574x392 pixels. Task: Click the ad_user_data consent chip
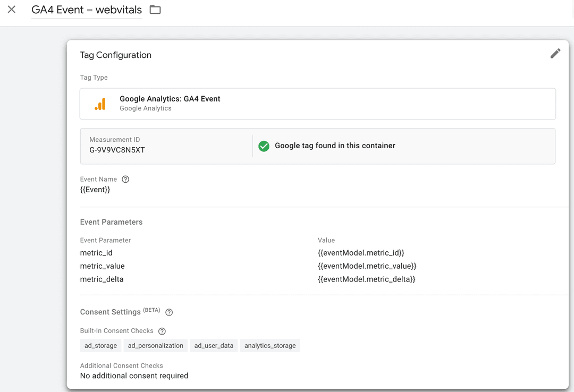coord(214,346)
